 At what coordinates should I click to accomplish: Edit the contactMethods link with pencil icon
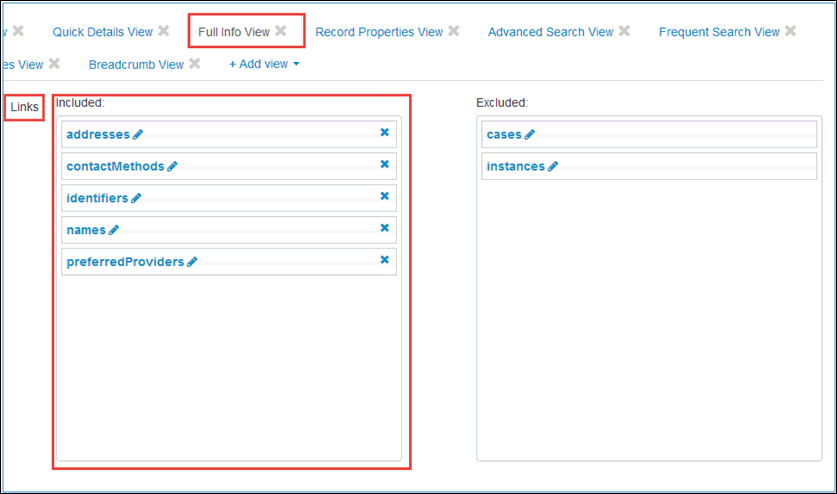pos(172,166)
